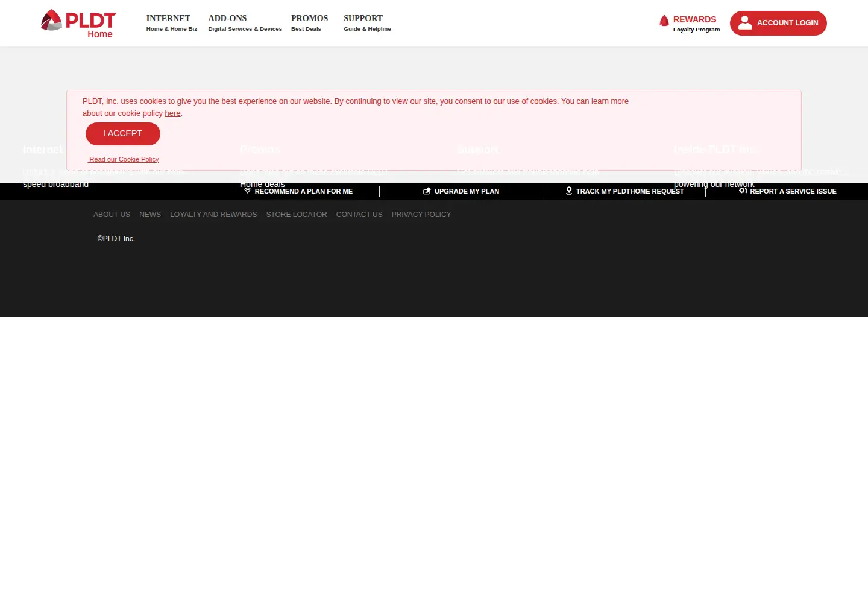Open the Contact Us footer link
Viewport: 868px width, 603px height.
[x=359, y=215]
